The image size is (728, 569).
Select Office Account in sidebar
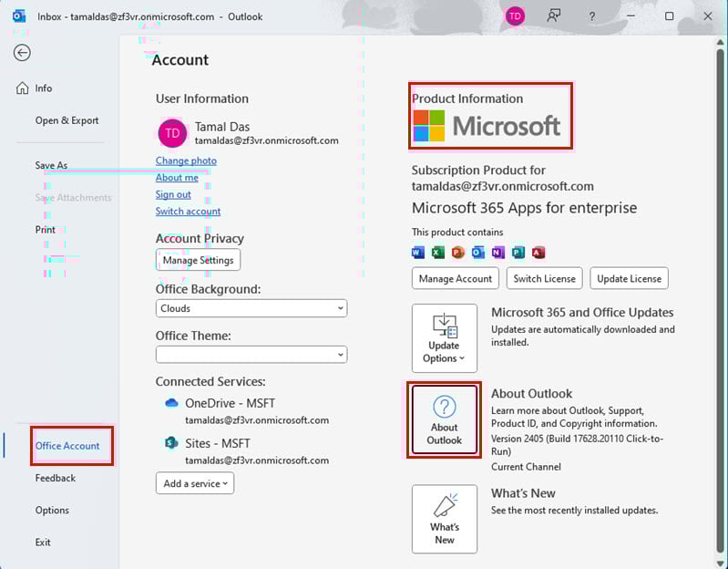click(x=67, y=446)
